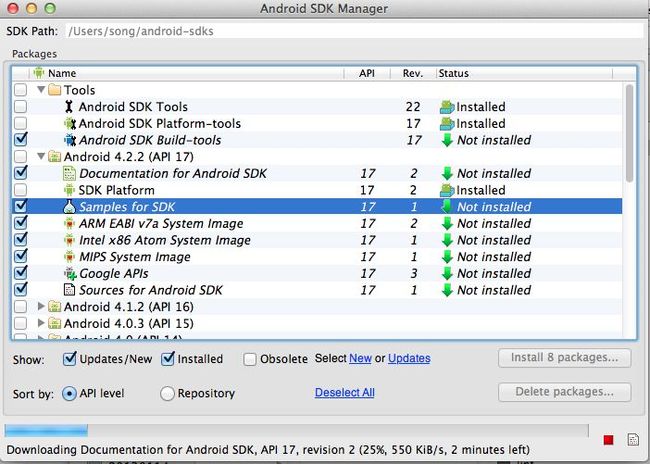Click the green arrow for Google APIs status
650x464 pixels.
click(x=447, y=274)
